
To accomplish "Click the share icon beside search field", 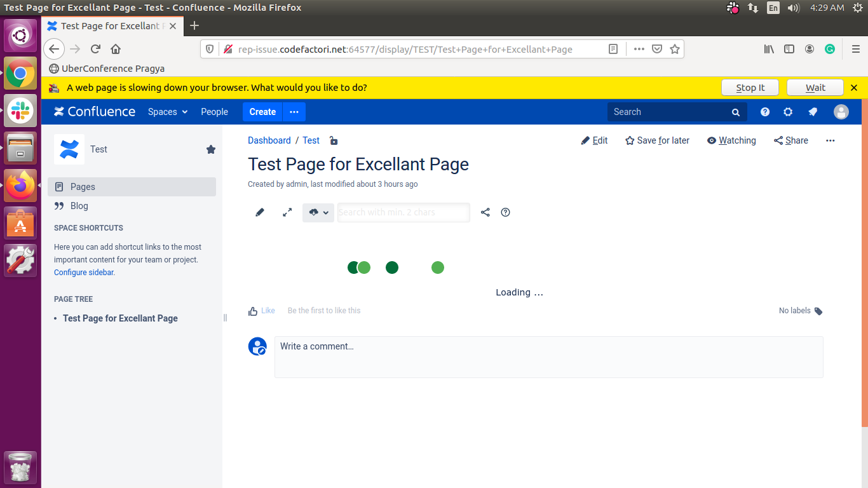I will pos(485,212).
